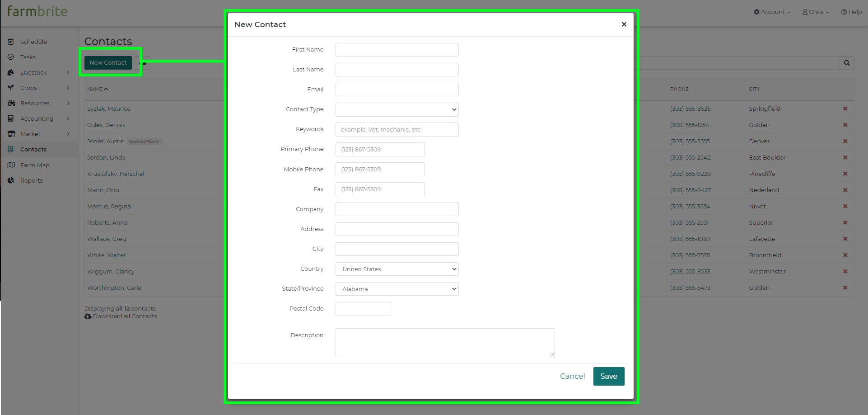Delete the Coles, Dennis contact
Viewport: 868px width, 415px height.
[845, 125]
